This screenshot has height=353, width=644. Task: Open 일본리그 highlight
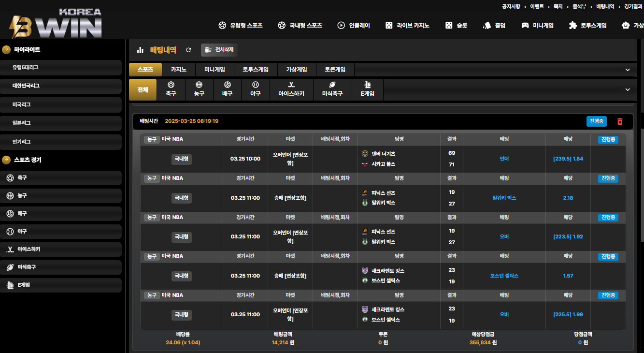pyautogui.click(x=61, y=123)
